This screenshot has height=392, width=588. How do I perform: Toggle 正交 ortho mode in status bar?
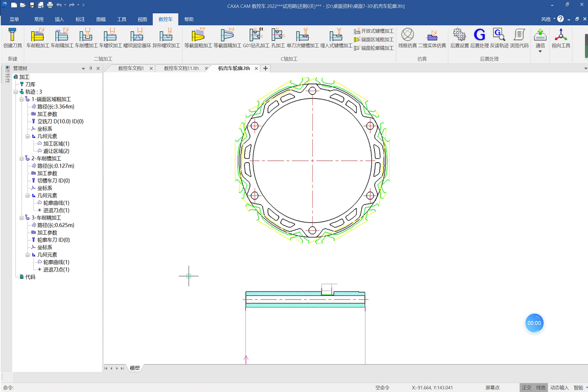coord(526,388)
